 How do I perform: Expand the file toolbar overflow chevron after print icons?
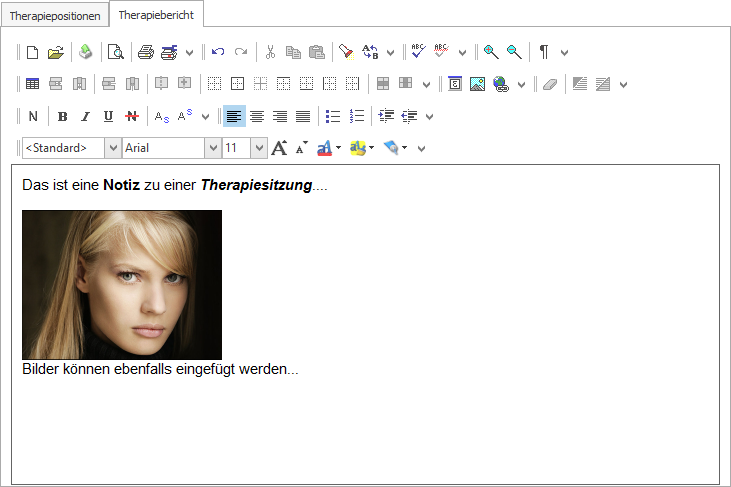[189, 53]
